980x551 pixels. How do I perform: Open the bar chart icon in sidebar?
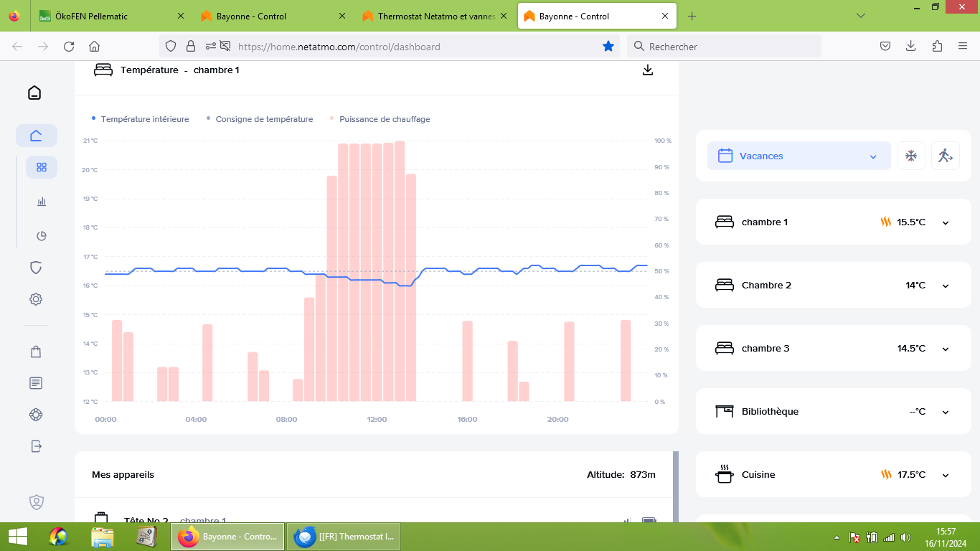(42, 202)
